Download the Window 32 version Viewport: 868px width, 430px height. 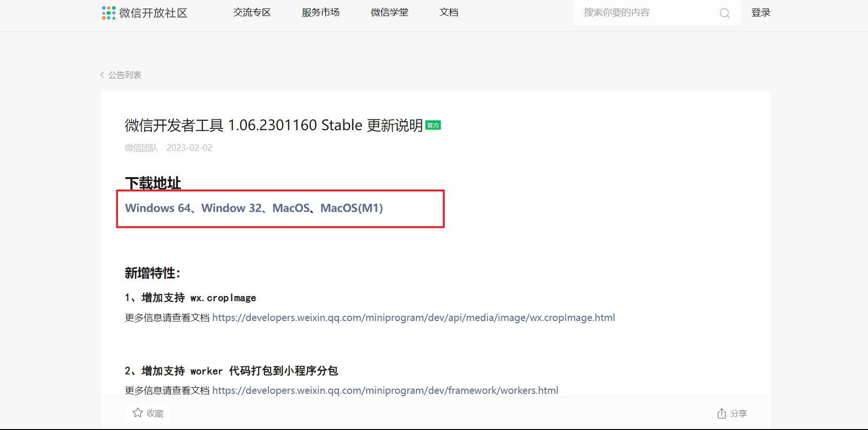click(x=231, y=208)
